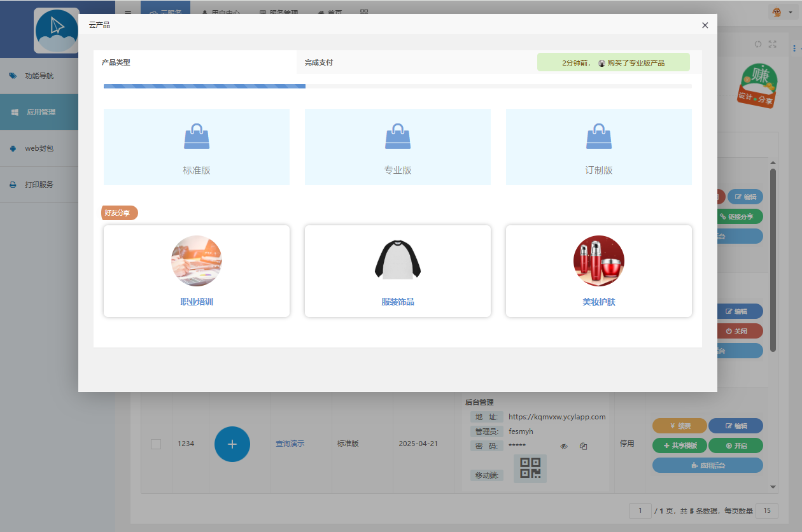The image size is (802, 532).
Task: Select the 服装饰品 template card
Action: 397,270
